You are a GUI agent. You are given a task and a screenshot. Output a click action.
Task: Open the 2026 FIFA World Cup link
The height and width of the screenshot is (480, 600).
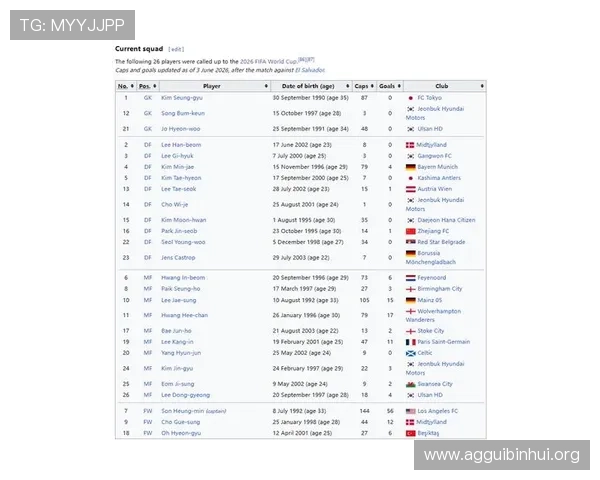[268, 62]
